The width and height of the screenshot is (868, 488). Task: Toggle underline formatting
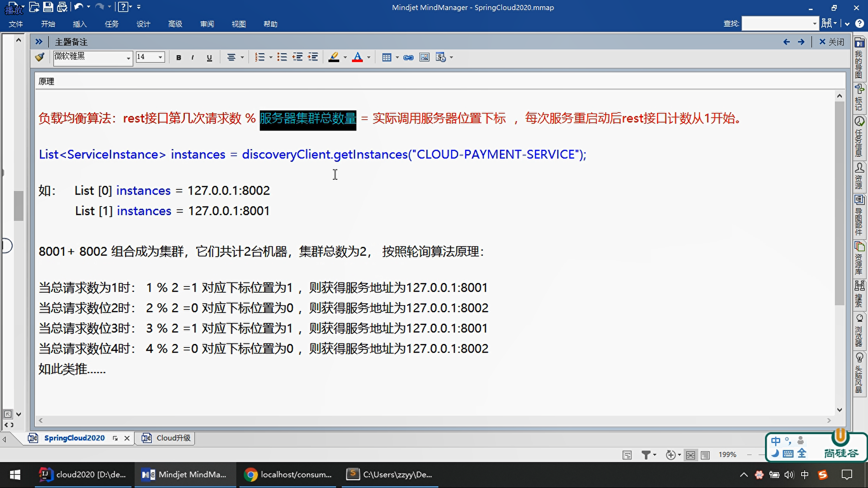[209, 57]
